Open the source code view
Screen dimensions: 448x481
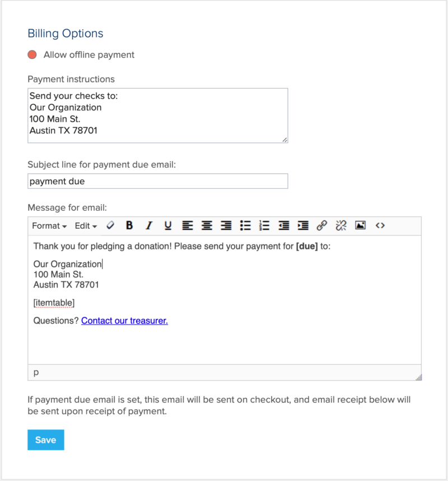[380, 225]
